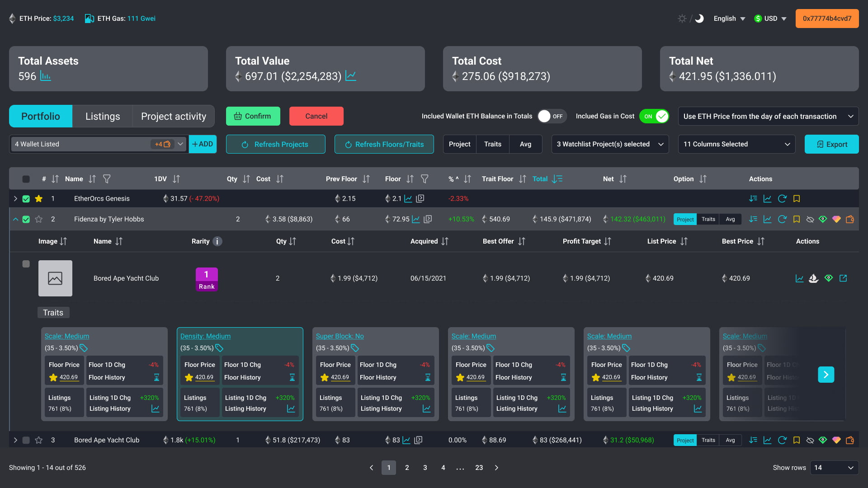Open the Total Value line chart icon
The height and width of the screenshot is (488, 868).
pos(351,76)
